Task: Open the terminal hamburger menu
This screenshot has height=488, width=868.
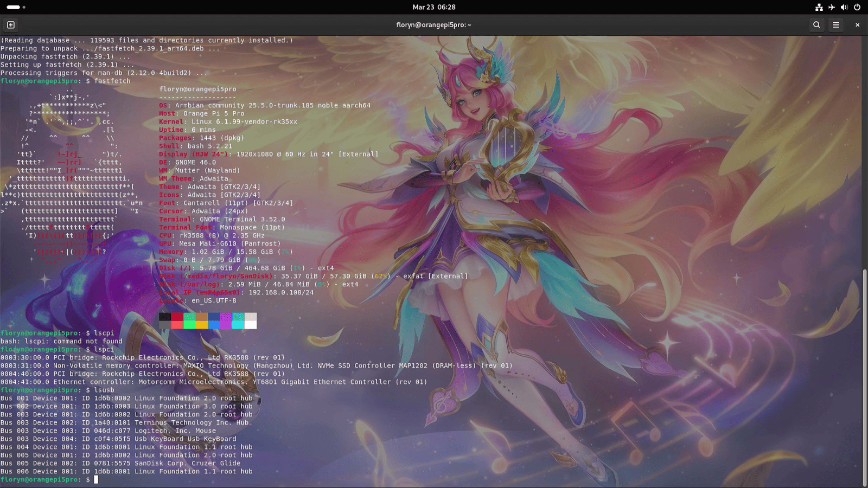Action: click(x=836, y=25)
